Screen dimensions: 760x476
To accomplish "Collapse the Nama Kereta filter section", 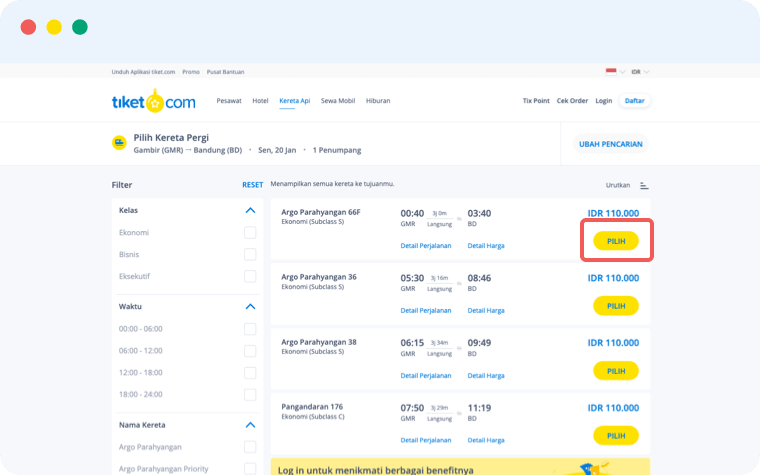I will click(x=250, y=425).
